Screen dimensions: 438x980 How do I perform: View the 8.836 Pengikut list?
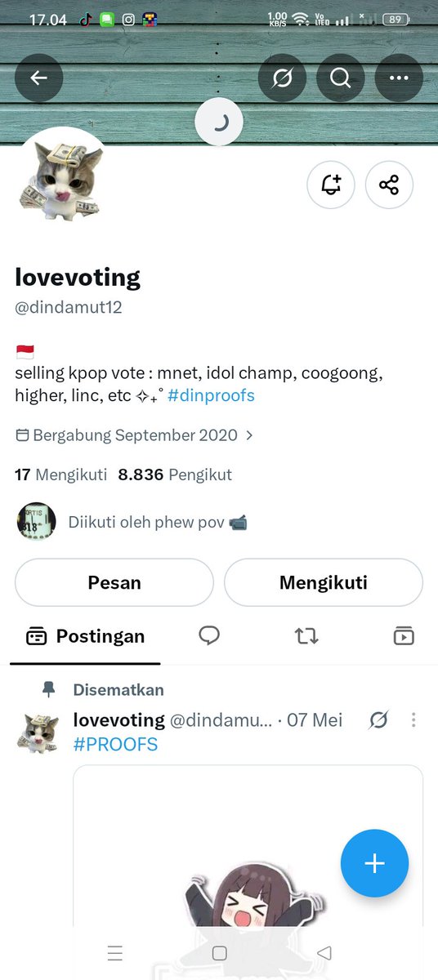tap(175, 474)
